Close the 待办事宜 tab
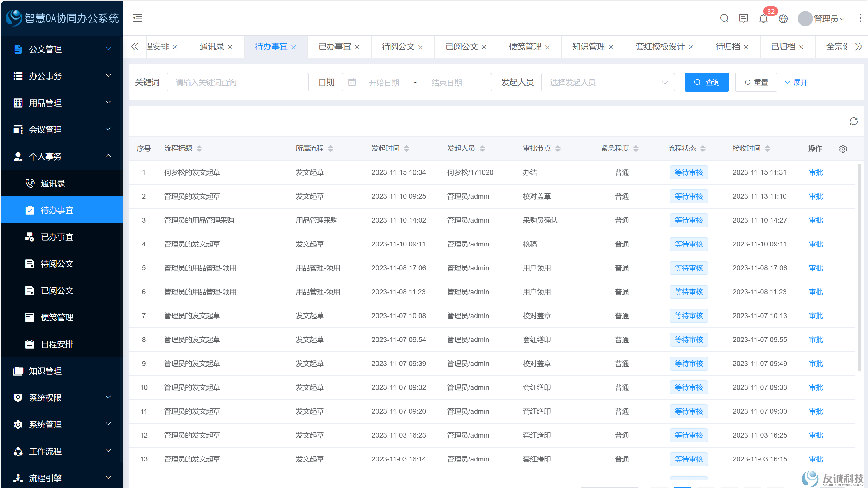This screenshot has width=868, height=488. [x=294, y=47]
